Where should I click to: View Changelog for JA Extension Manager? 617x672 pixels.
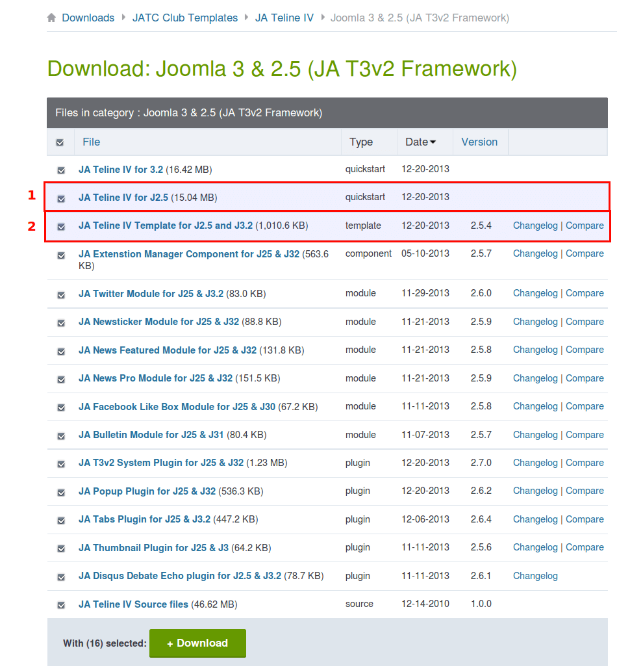pyautogui.click(x=535, y=253)
